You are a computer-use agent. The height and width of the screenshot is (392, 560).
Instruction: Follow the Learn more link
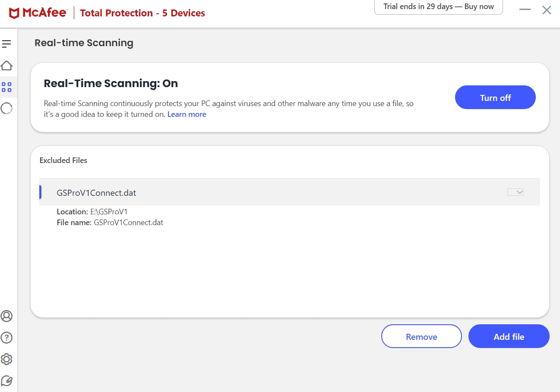point(187,114)
